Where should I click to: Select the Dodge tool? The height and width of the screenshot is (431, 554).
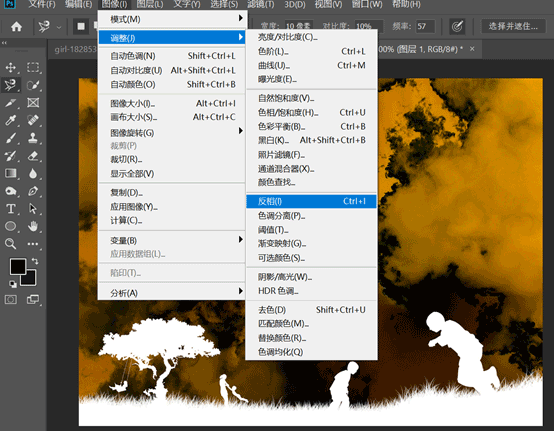(10, 191)
